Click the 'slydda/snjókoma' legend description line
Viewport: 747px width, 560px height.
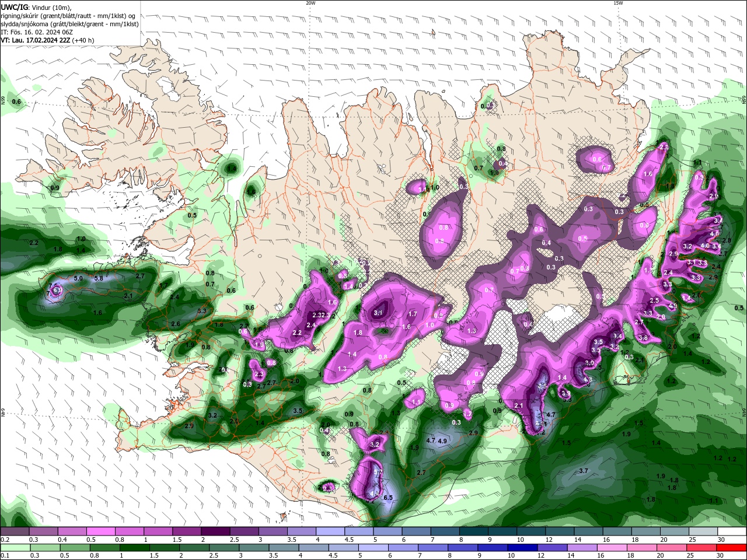click(x=69, y=24)
